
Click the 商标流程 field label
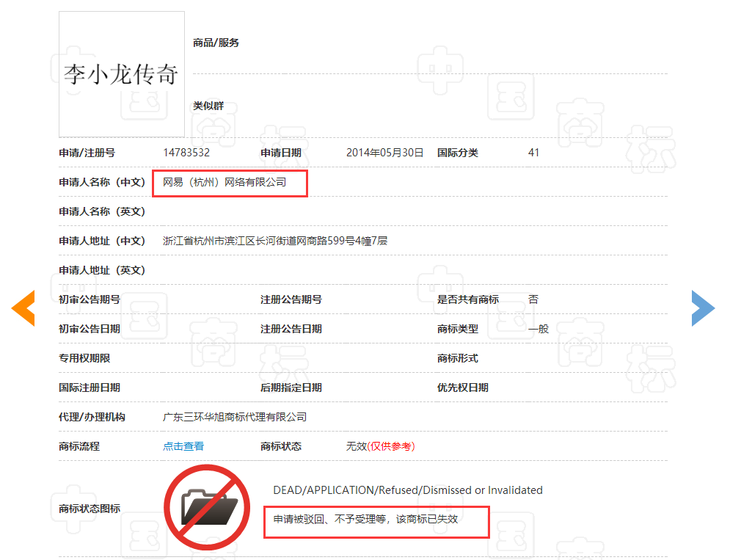pos(79,446)
